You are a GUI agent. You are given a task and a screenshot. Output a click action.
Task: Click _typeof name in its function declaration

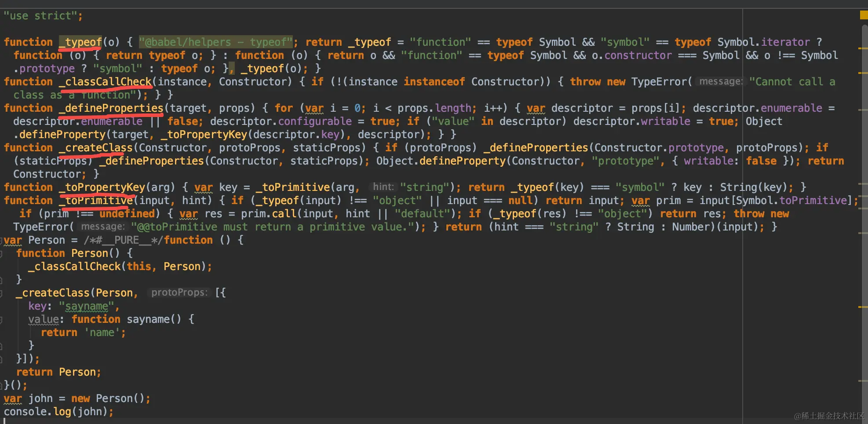pos(80,42)
